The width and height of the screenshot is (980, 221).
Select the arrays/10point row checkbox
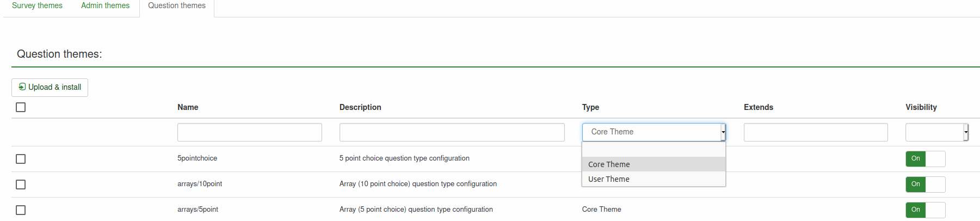21,185
